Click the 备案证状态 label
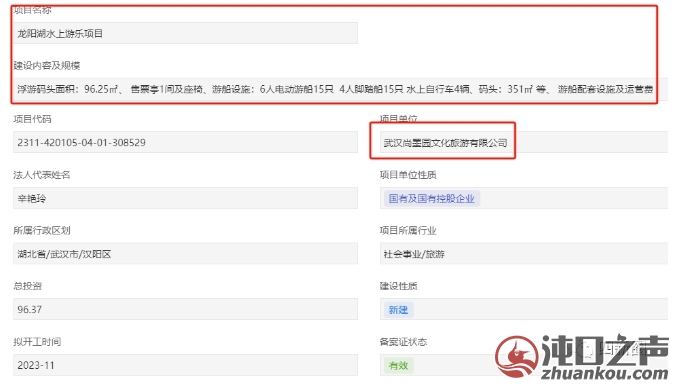Image resolution: width=680 pixels, height=390 pixels. click(x=403, y=342)
